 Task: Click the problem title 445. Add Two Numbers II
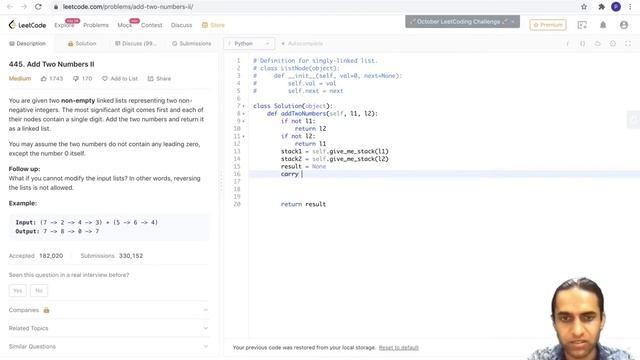[51, 64]
